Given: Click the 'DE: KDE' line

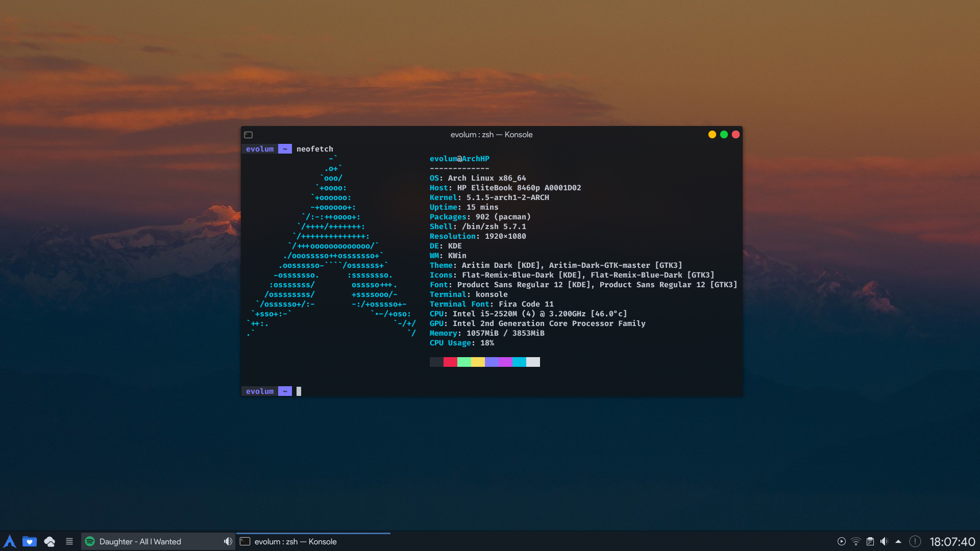Looking at the screenshot, I should tap(446, 246).
